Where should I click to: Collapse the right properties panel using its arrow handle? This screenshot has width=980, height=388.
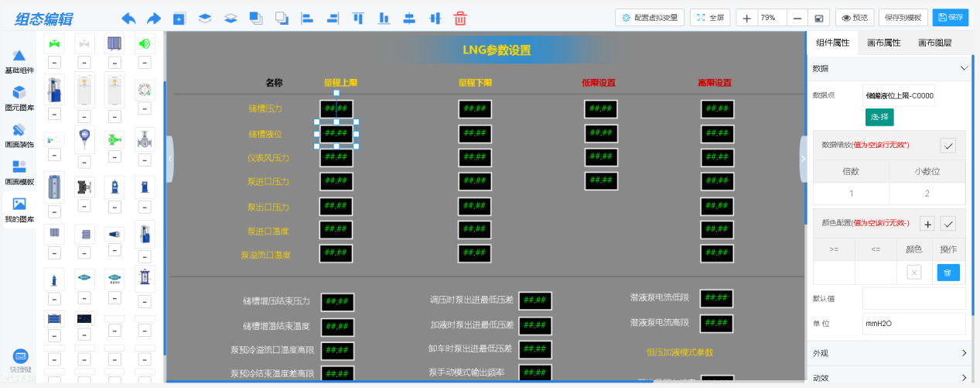(803, 158)
